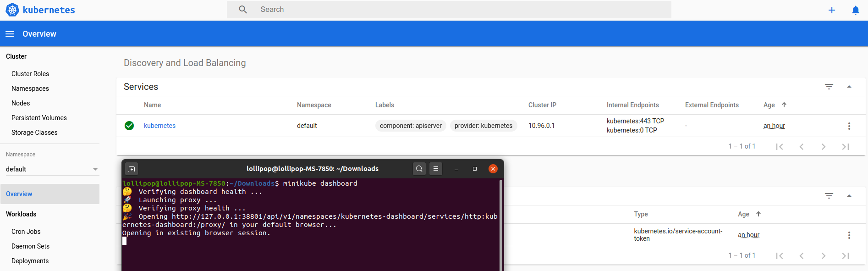Click the Cluster section heading

[x=16, y=56]
